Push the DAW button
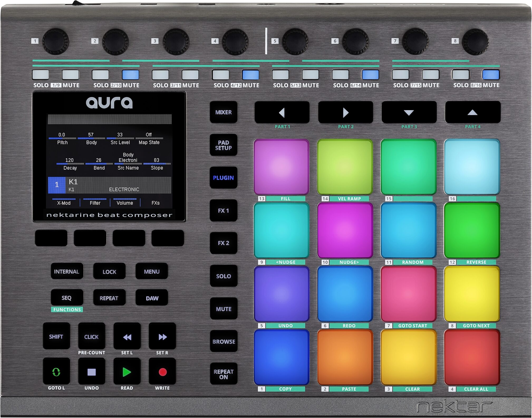This screenshot has width=532, height=418. click(152, 298)
